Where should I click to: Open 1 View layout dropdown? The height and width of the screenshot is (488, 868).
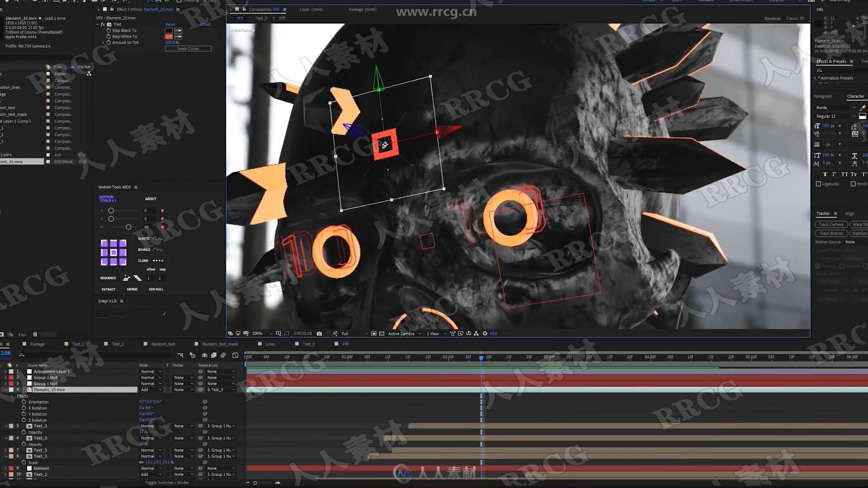click(437, 333)
